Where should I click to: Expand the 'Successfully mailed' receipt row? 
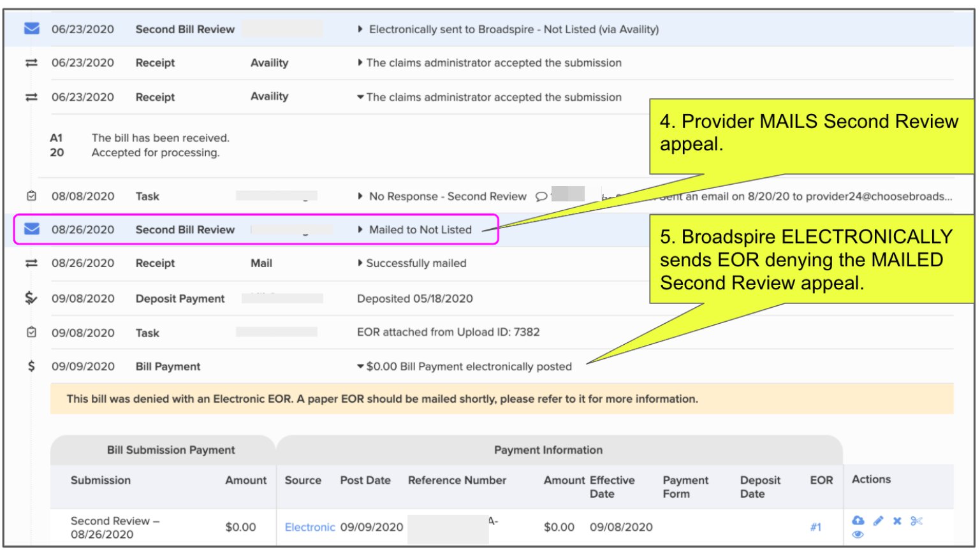[x=360, y=263]
